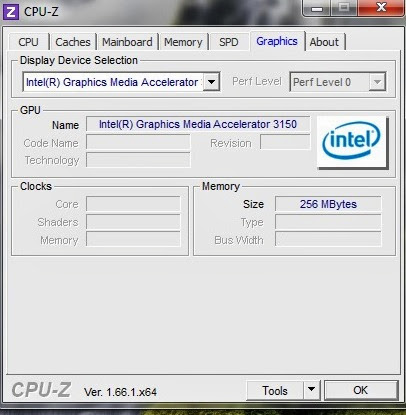This screenshot has height=415, width=406.
Task: Click the Bus Width field
Action: [328, 240]
